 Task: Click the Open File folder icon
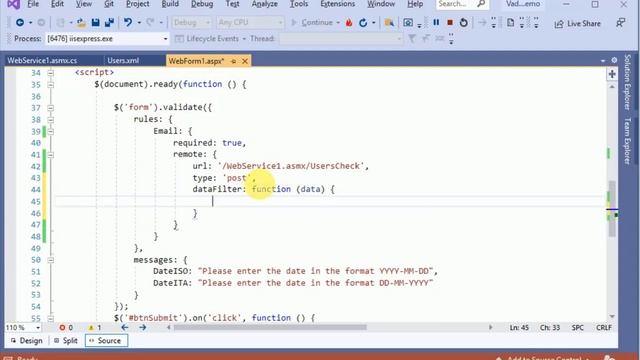(x=81, y=23)
